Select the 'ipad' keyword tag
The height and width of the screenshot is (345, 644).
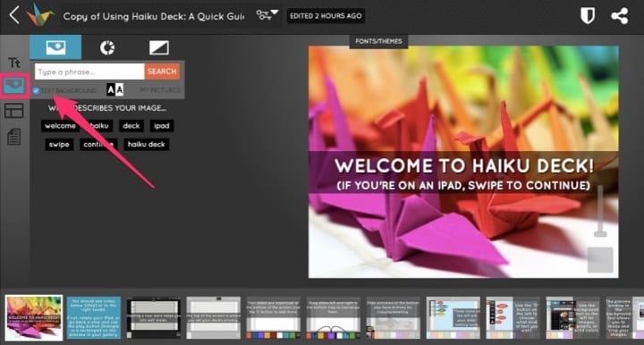click(162, 126)
